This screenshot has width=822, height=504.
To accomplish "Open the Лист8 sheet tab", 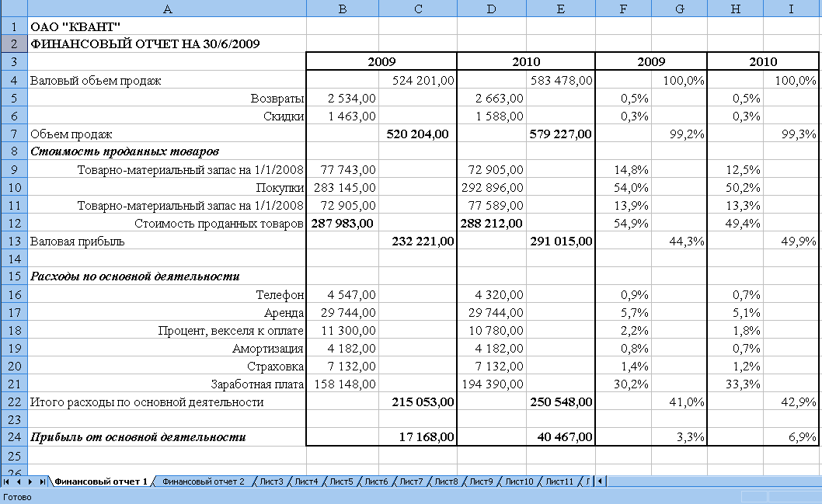I will (446, 481).
